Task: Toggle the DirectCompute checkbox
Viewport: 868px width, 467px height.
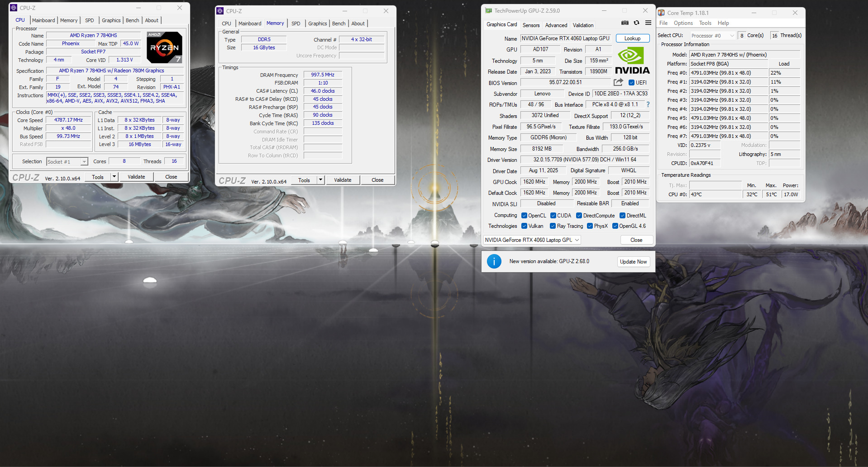Action: [579, 216]
